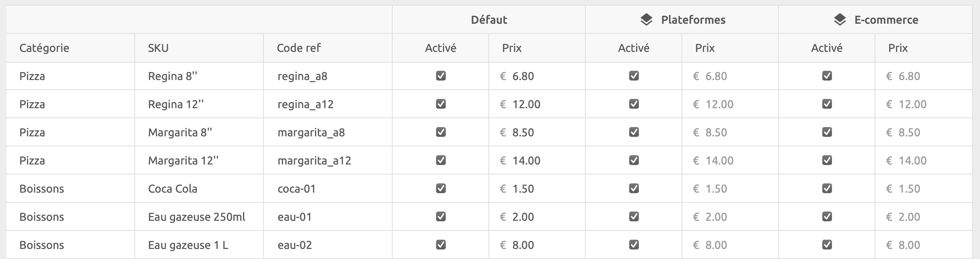
Task: Uncheck Margarita 8'' in the Défaut column
Action: tap(441, 132)
